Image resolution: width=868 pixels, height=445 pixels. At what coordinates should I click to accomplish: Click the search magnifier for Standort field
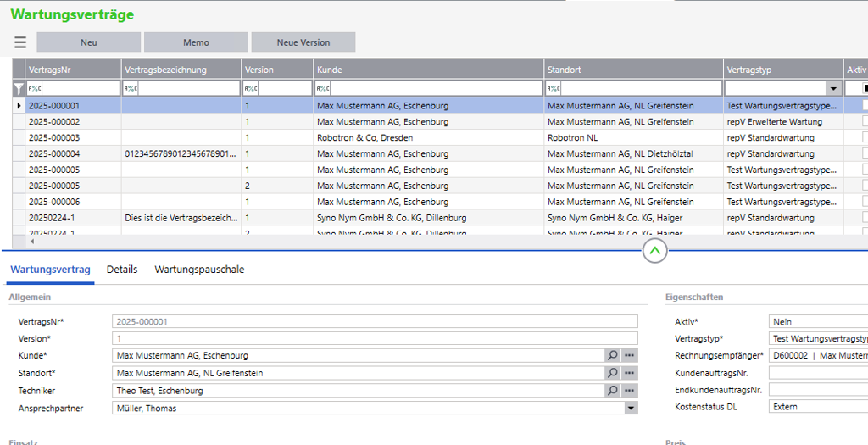(x=612, y=373)
